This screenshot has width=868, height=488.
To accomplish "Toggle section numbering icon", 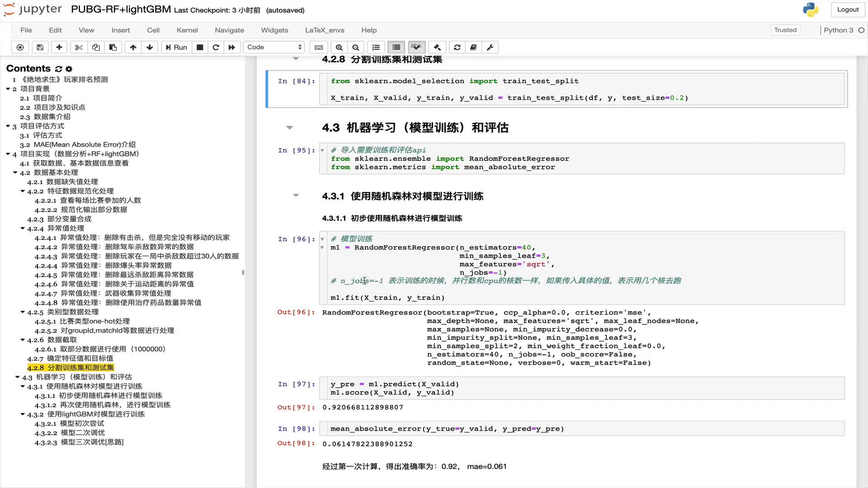I will pyautogui.click(x=376, y=47).
